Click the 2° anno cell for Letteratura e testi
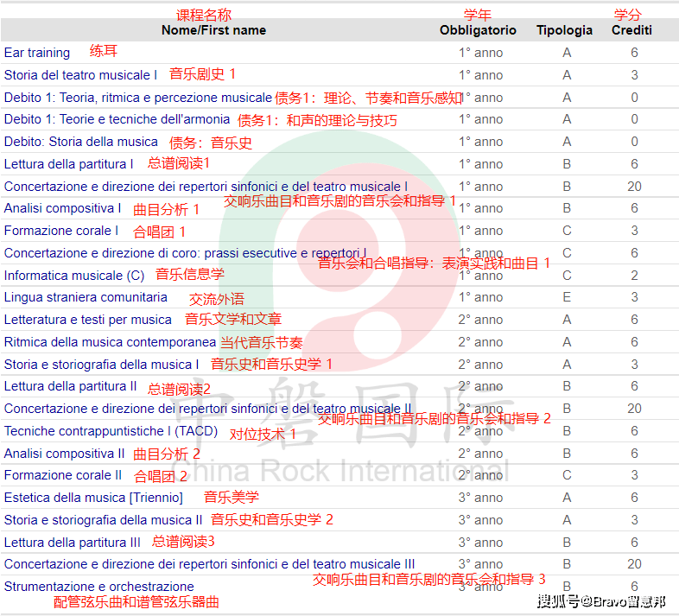Viewport: 679px width, 616px height. (x=480, y=320)
